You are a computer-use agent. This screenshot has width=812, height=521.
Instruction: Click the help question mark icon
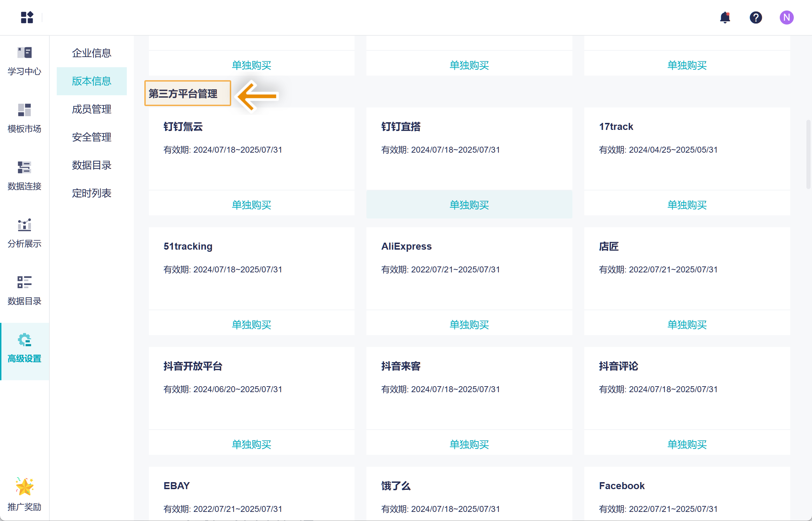756,18
